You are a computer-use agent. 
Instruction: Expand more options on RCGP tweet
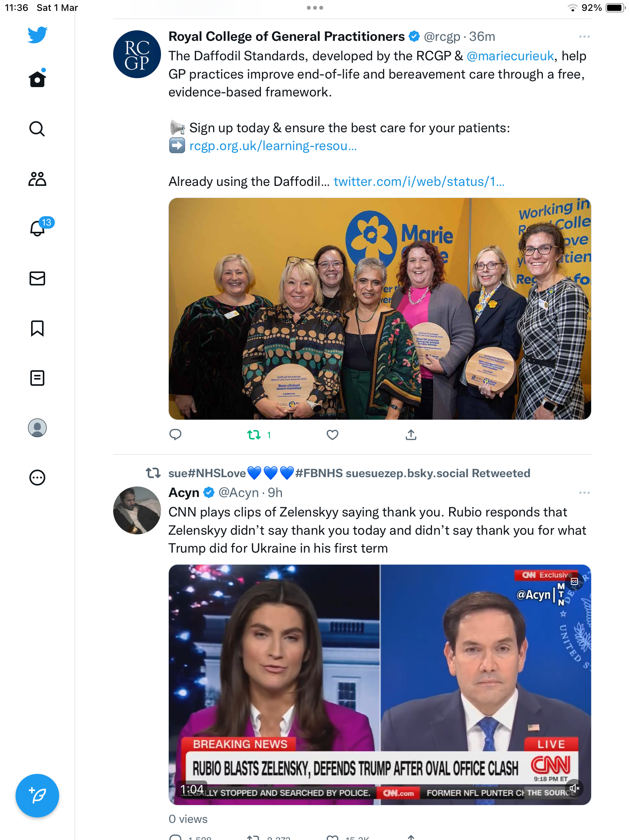pyautogui.click(x=584, y=37)
